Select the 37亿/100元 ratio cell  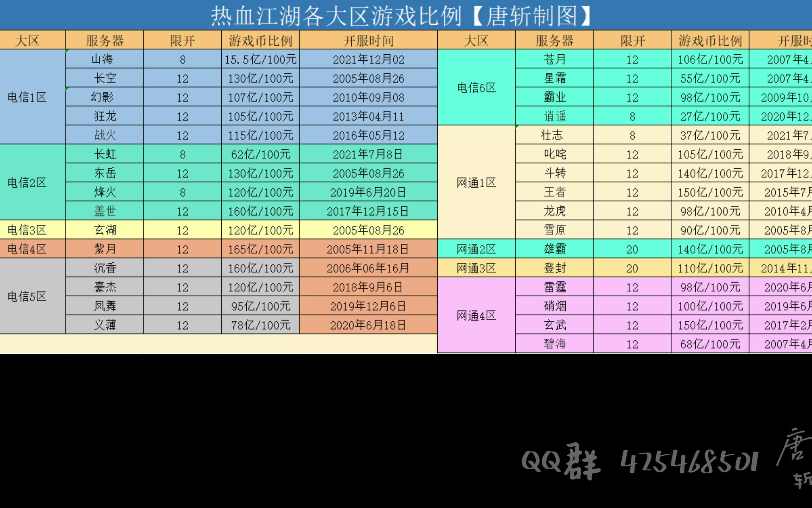(710, 135)
